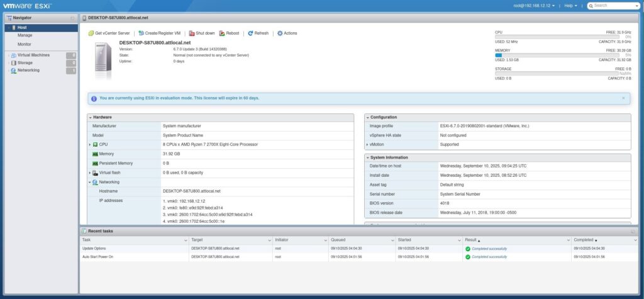Select the Update Options task row
Image resolution: width=644 pixels, height=299 pixels.
[358, 249]
